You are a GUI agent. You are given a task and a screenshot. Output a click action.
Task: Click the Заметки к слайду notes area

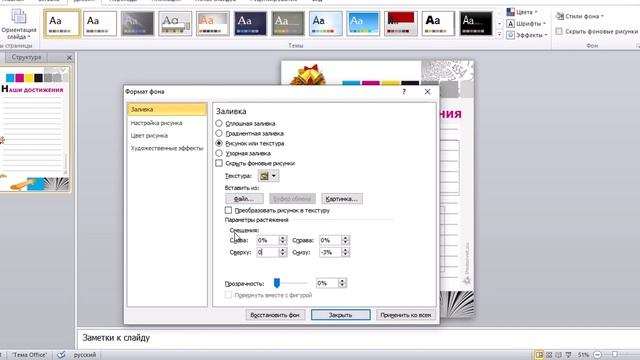point(358,338)
